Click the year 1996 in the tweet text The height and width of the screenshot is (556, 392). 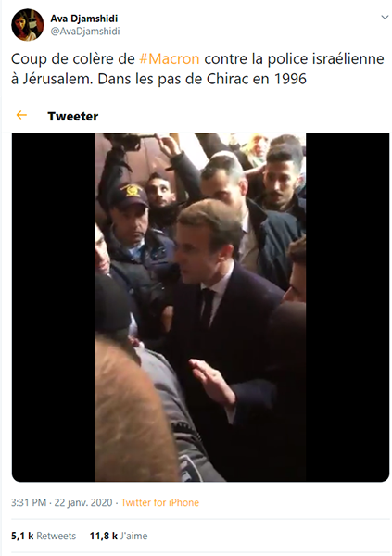pos(290,79)
